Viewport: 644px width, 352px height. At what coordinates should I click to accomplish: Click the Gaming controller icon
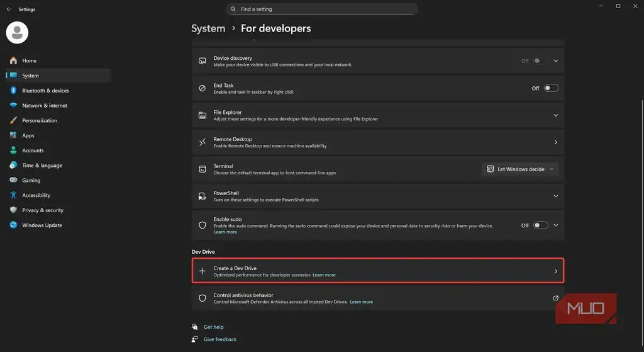click(14, 180)
